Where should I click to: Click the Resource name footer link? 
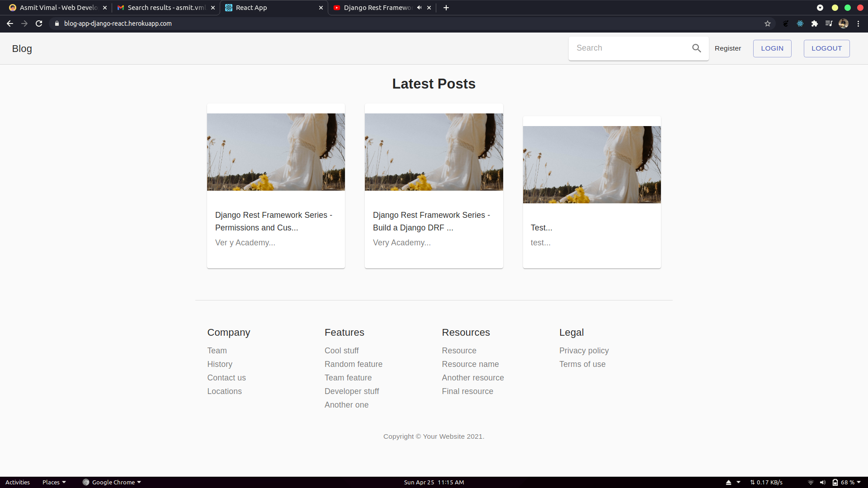pyautogui.click(x=470, y=364)
